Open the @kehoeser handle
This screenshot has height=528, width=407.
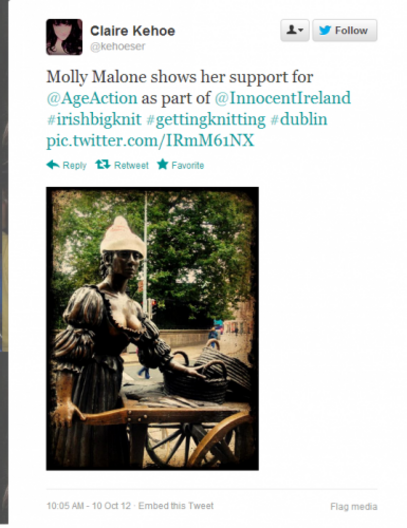point(117,46)
